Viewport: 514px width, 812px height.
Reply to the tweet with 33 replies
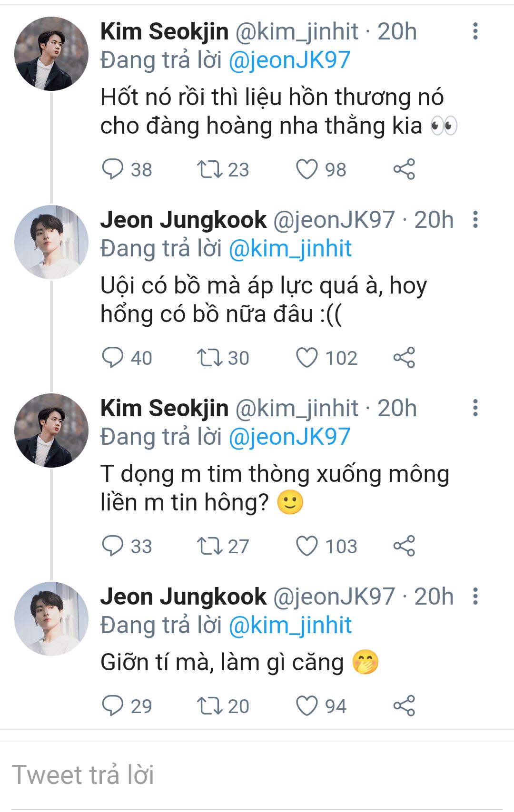113,546
